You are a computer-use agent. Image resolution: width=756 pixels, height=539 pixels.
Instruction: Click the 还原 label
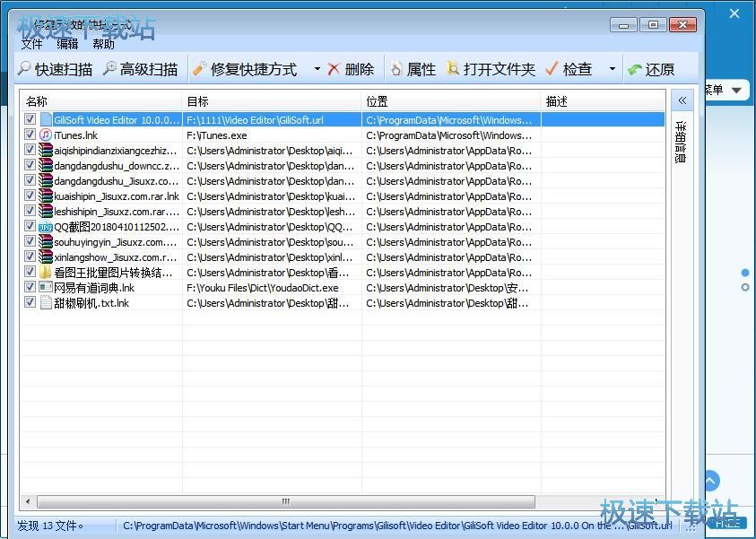pyautogui.click(x=659, y=69)
